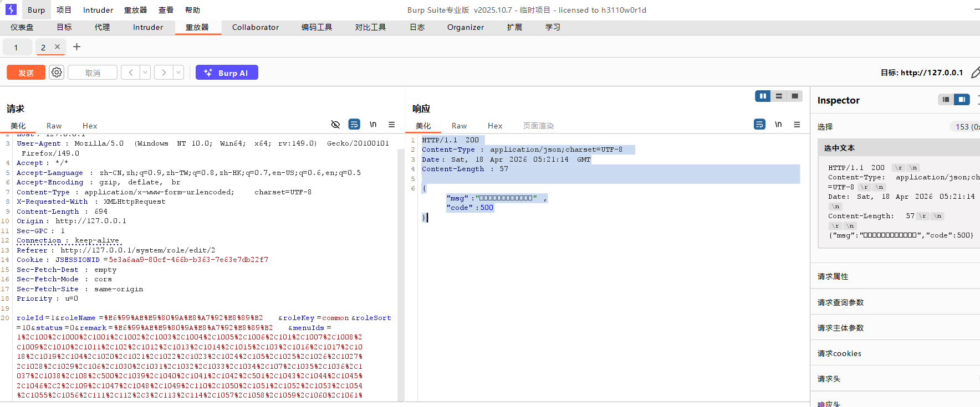
Task: Switch to Intruder tool tab
Action: (148, 27)
